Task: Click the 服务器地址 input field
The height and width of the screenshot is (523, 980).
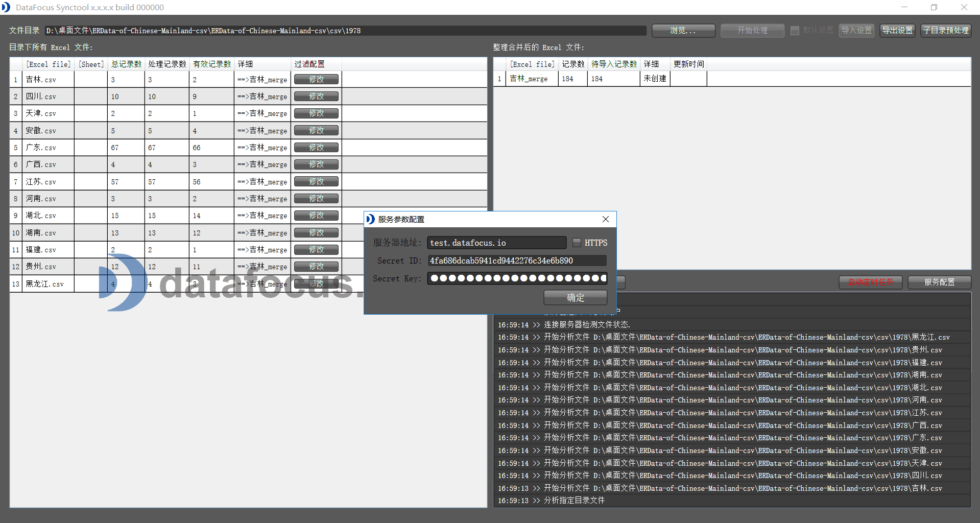Action: click(x=496, y=243)
